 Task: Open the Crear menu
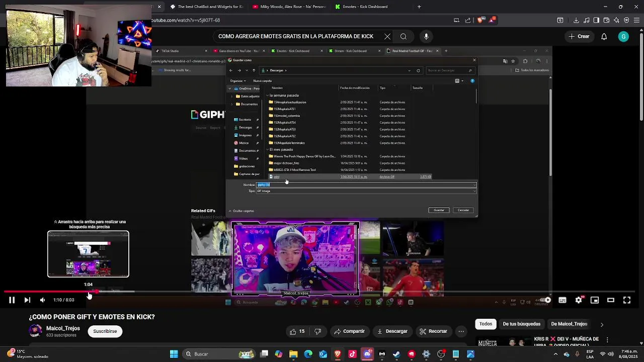pos(579,36)
